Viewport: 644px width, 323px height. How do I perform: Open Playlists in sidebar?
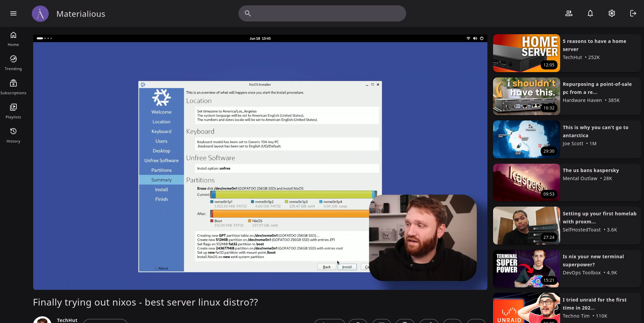[13, 111]
